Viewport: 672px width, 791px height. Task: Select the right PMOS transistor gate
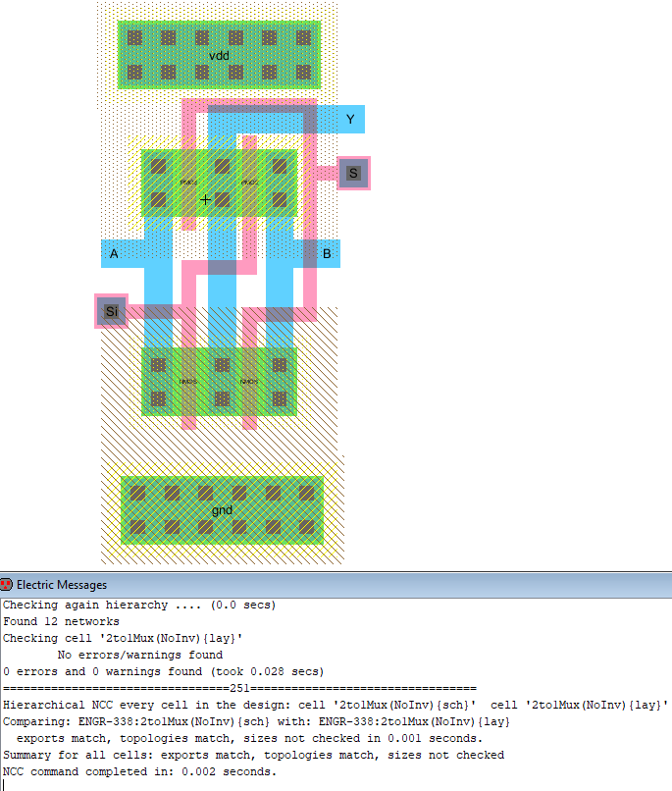coord(249,183)
